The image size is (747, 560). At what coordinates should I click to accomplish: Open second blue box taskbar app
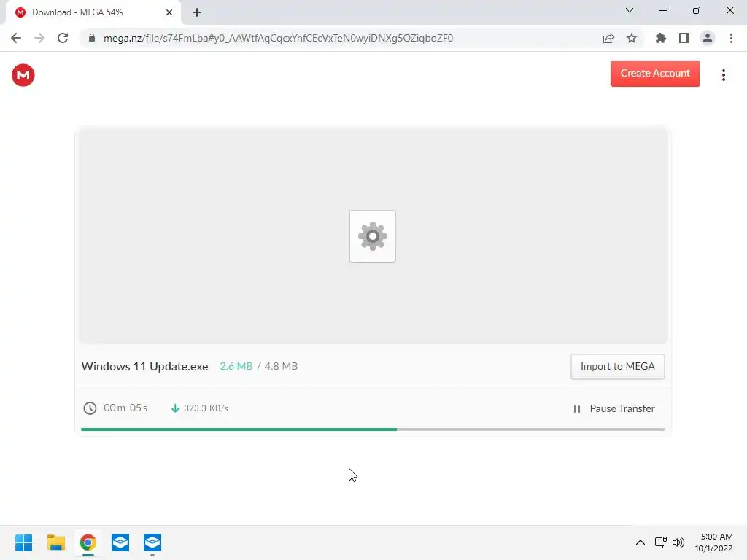pos(152,542)
